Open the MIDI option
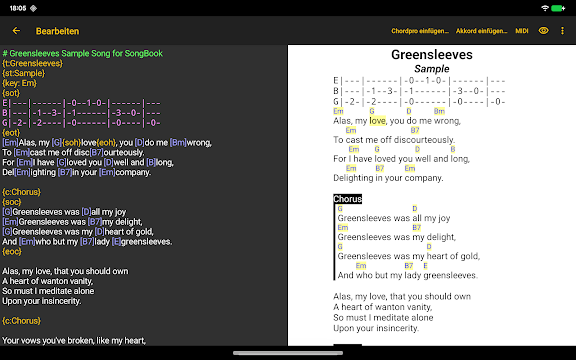This screenshot has height=360, width=576. 522,31
